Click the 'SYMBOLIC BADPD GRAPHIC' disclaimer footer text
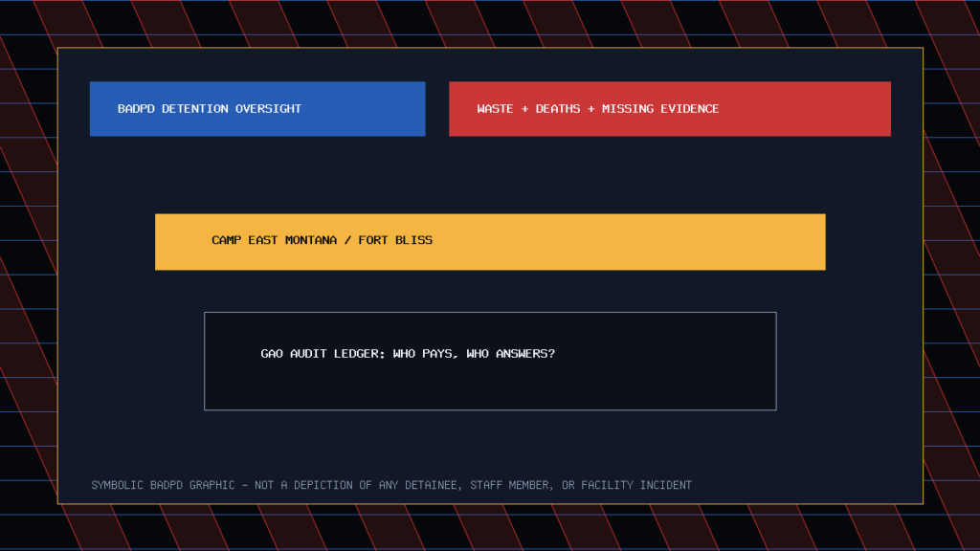The height and width of the screenshot is (551, 980). (391, 485)
